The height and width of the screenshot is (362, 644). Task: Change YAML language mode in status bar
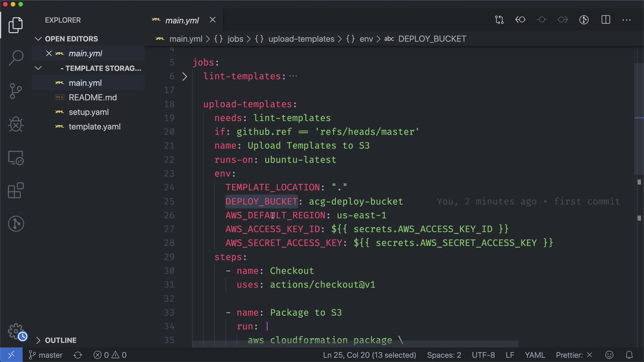(x=535, y=355)
